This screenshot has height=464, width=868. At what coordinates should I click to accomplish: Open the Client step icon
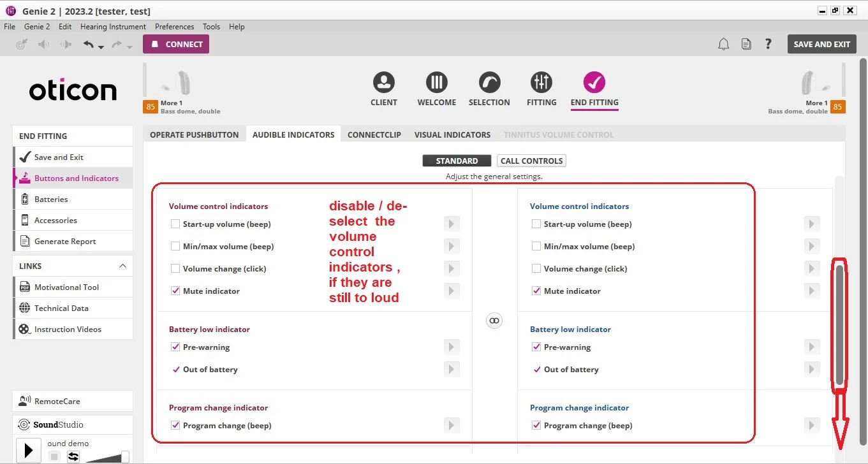(x=384, y=82)
